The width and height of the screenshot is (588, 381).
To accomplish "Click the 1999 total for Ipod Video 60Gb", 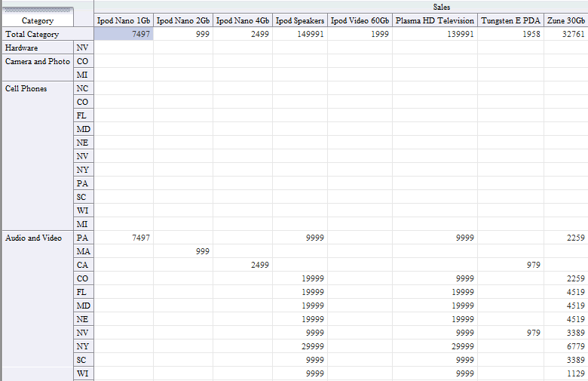I will (360, 34).
